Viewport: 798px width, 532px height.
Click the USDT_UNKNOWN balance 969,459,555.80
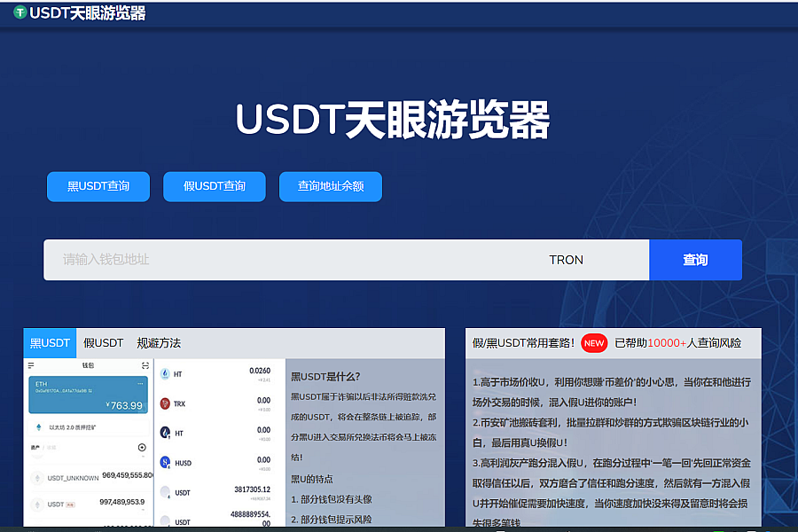pyautogui.click(x=128, y=475)
